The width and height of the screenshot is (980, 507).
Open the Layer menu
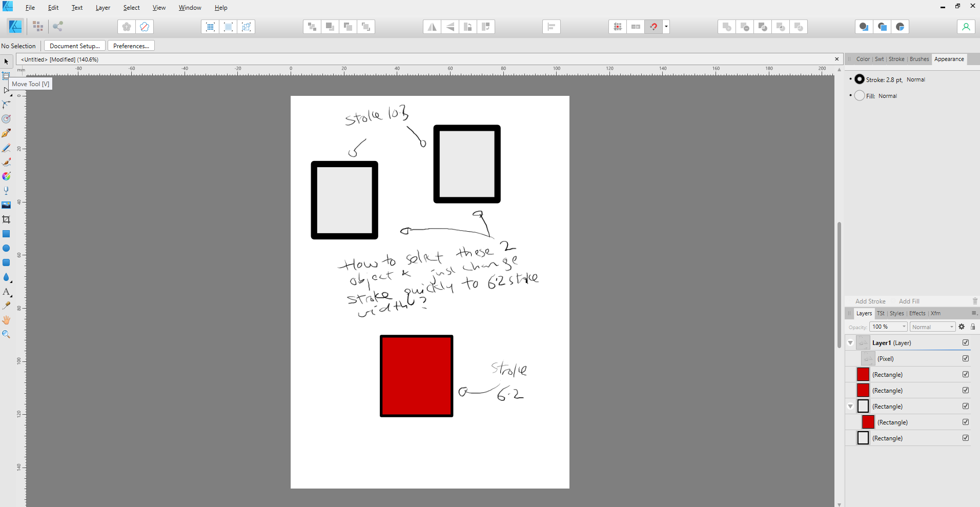point(103,7)
